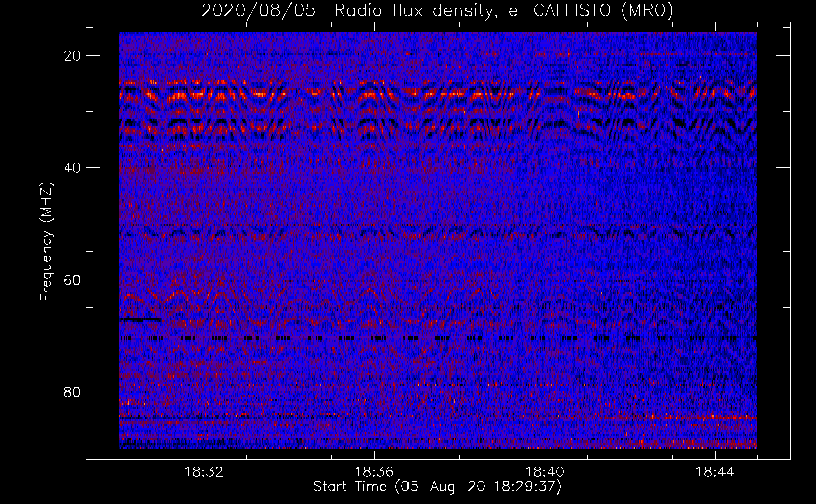Click the frequency tick label "60"
The image size is (816, 504).
point(73,280)
